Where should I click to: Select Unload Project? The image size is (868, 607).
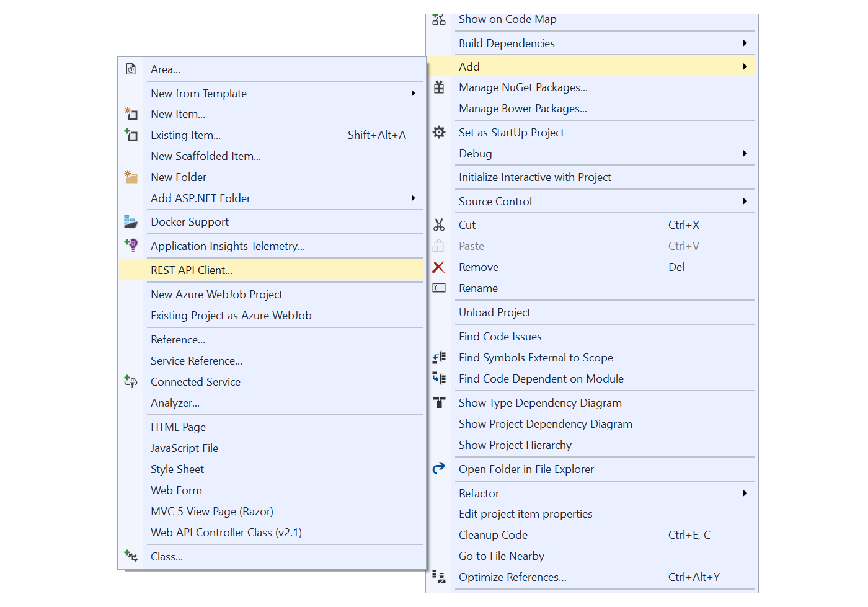pos(494,312)
